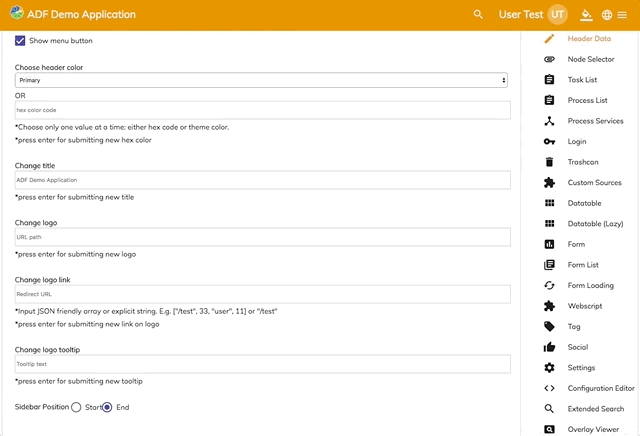This screenshot has width=640, height=436.
Task: Click the Settings gear icon
Action: pyautogui.click(x=549, y=368)
